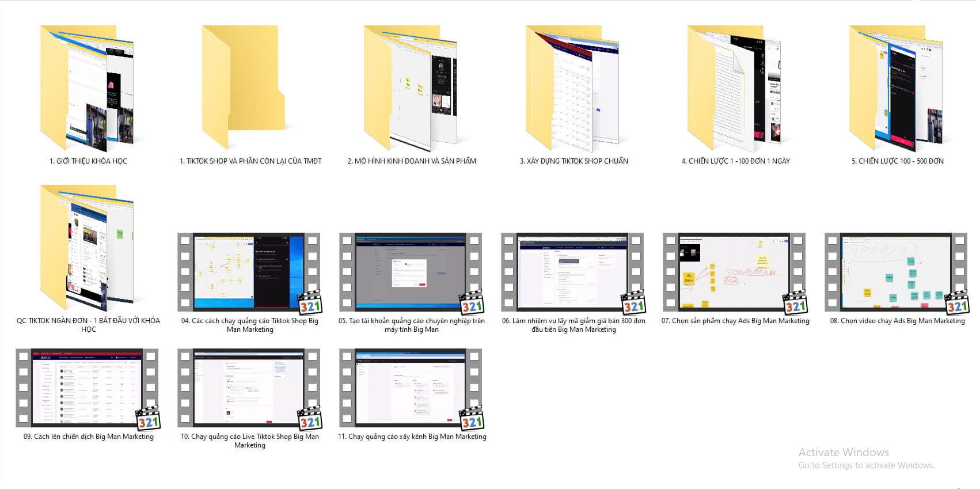Click file name '1. GIỚI THIỆU KHÓA HỌC'
The image size is (980, 489).
click(88, 161)
